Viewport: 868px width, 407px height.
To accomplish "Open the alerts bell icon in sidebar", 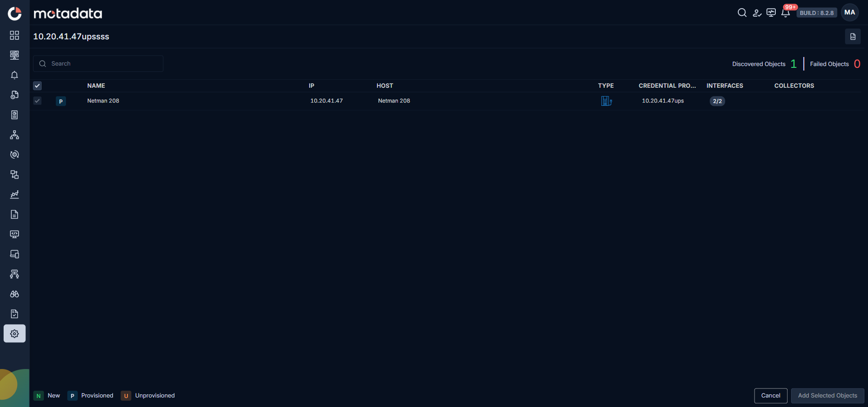I will coord(14,75).
